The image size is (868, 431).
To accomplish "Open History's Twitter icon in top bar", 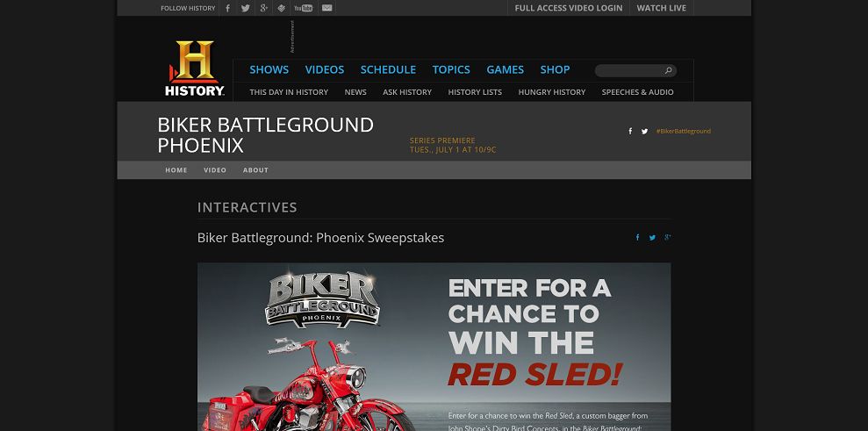I will point(245,8).
